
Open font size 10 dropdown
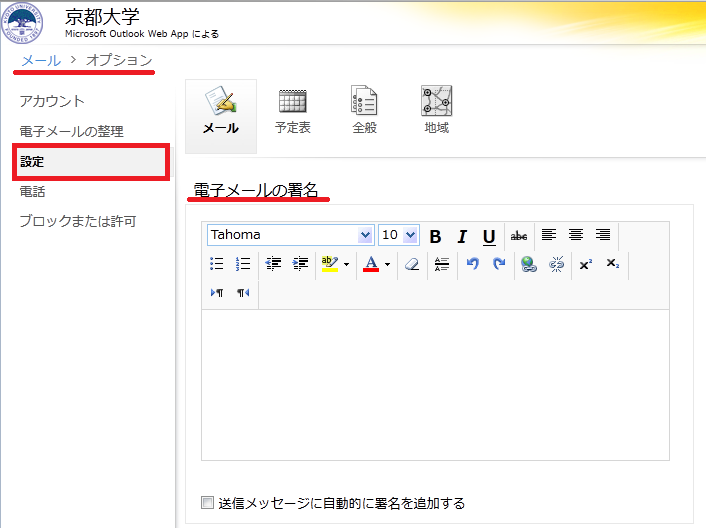click(410, 235)
